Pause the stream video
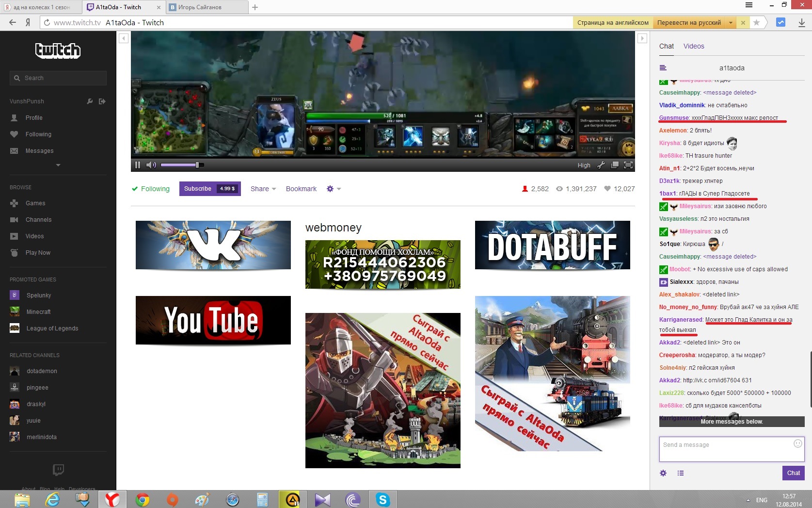This screenshot has width=812, height=508. point(138,165)
